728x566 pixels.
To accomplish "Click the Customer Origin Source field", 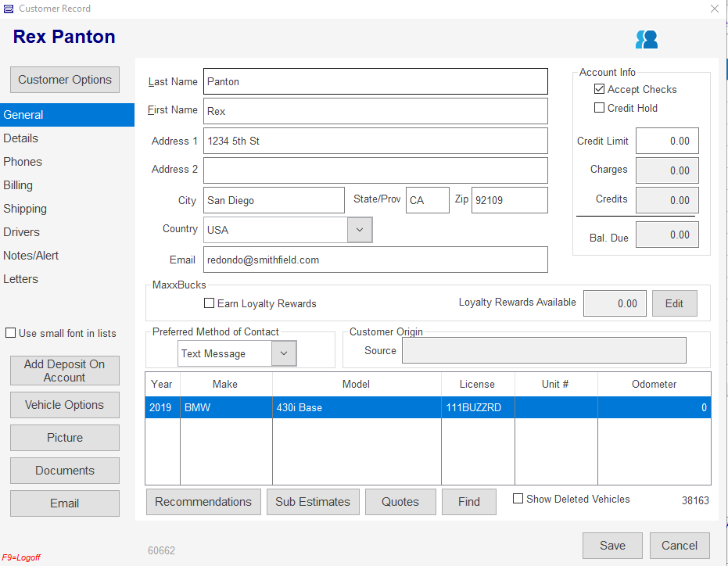I will point(544,350).
